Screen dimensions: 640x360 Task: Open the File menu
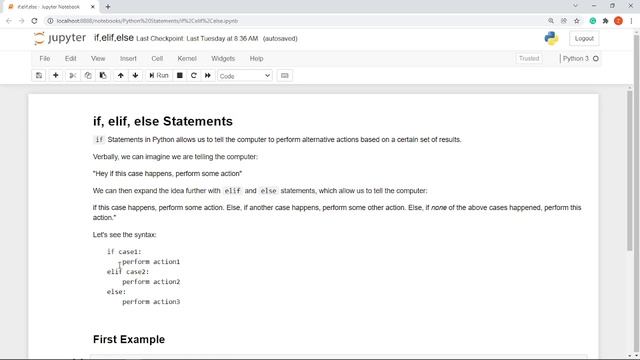(44, 59)
